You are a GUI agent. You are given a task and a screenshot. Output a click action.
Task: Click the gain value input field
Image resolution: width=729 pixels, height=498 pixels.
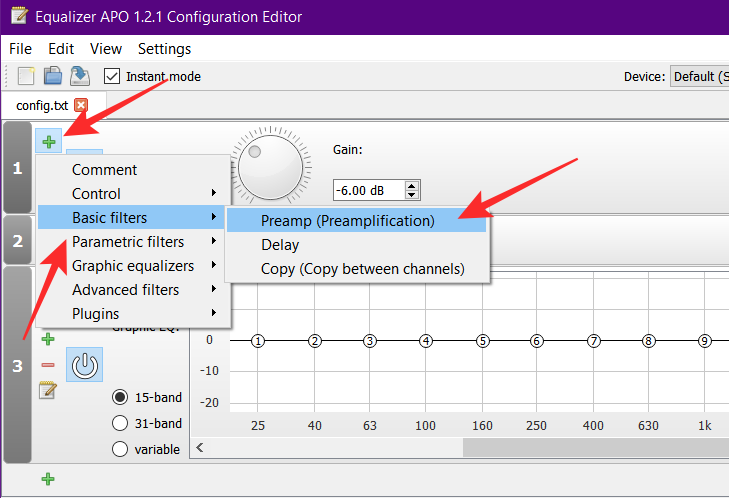tap(369, 190)
